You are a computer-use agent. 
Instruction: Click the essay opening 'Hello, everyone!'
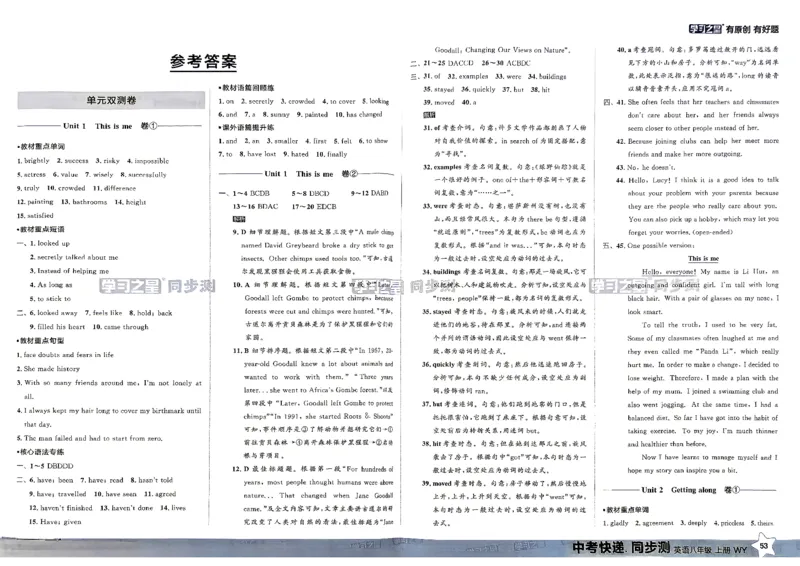coord(669,272)
